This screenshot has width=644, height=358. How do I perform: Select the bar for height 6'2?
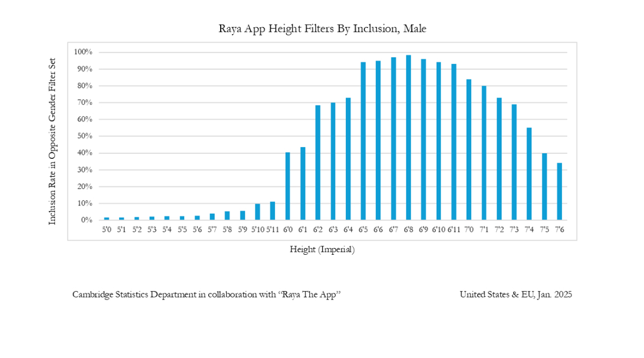(318, 163)
